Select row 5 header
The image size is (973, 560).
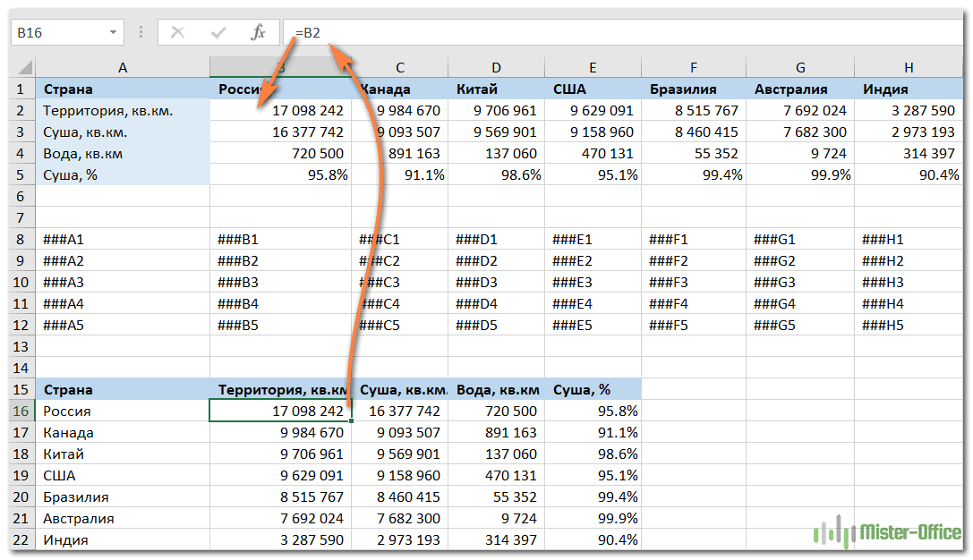pos(20,175)
